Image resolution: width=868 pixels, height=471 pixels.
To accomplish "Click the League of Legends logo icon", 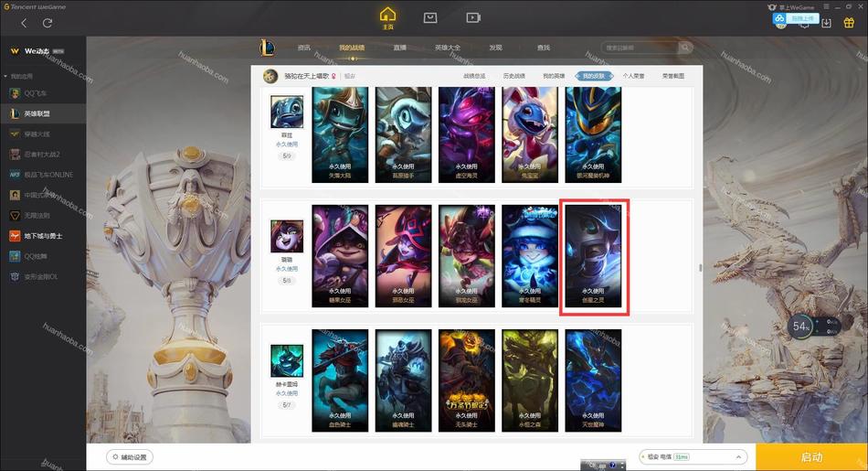I will (268, 48).
